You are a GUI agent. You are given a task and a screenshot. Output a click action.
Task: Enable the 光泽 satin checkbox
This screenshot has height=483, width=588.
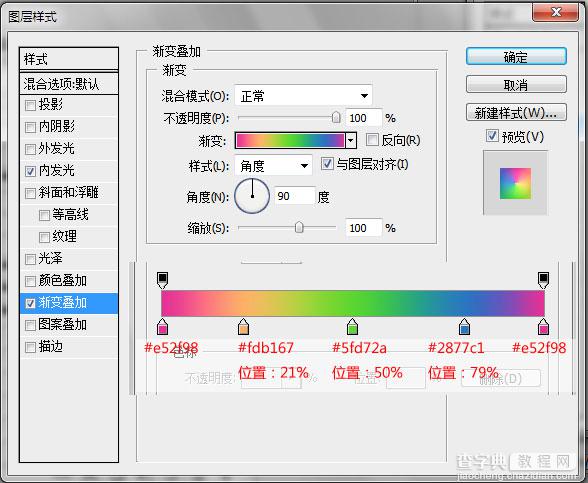[x=30, y=259]
